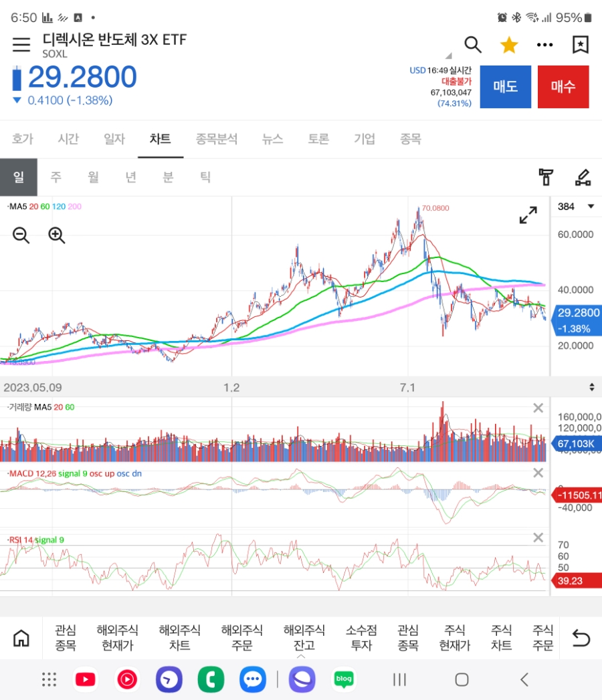602x700 pixels.
Task: Launch the YouTube Music app
Action: point(127,679)
